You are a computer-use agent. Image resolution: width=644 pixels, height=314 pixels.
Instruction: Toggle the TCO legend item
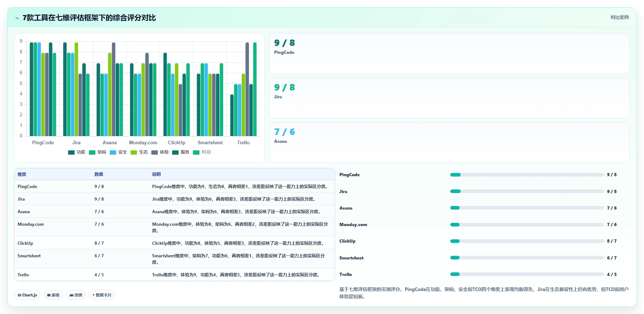point(202,152)
